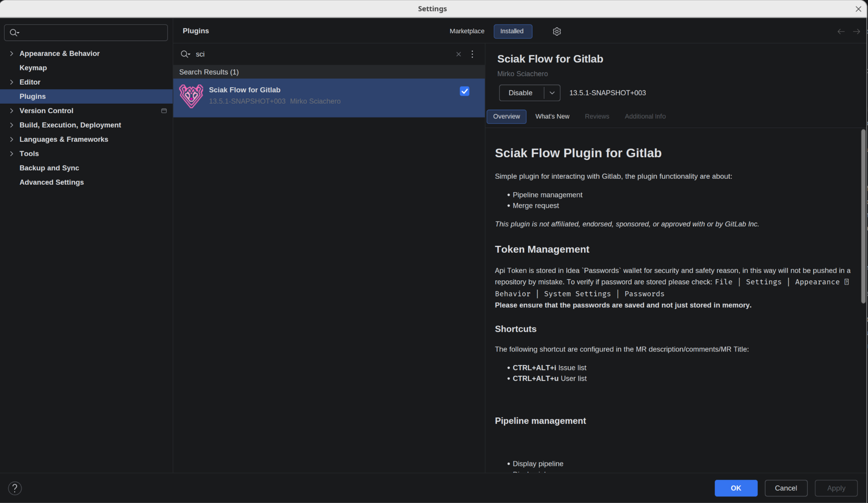Screen dimensions: 868x503
Task: Close the Settings dialog
Action: coord(858,9)
